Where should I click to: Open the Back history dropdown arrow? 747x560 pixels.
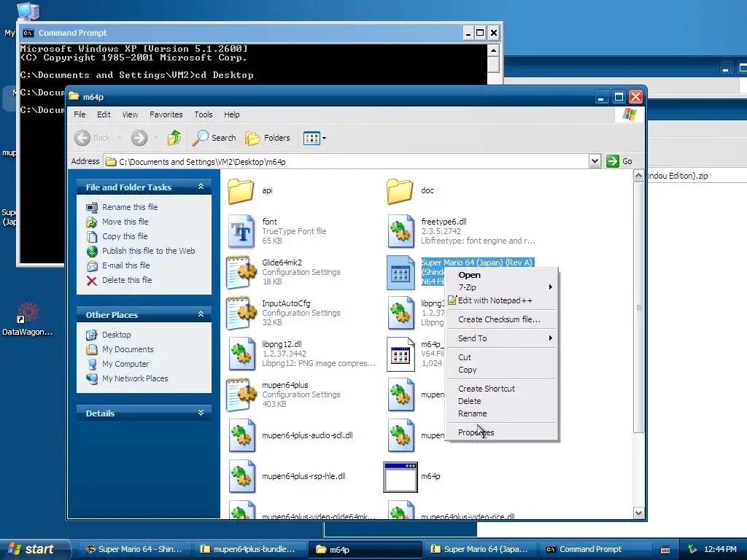click(x=119, y=138)
